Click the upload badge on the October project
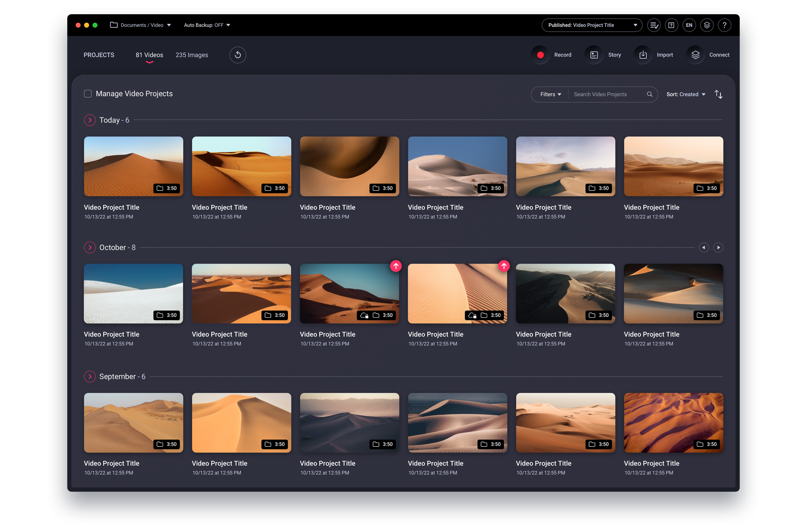This screenshot has width=807, height=532. pyautogui.click(x=396, y=266)
